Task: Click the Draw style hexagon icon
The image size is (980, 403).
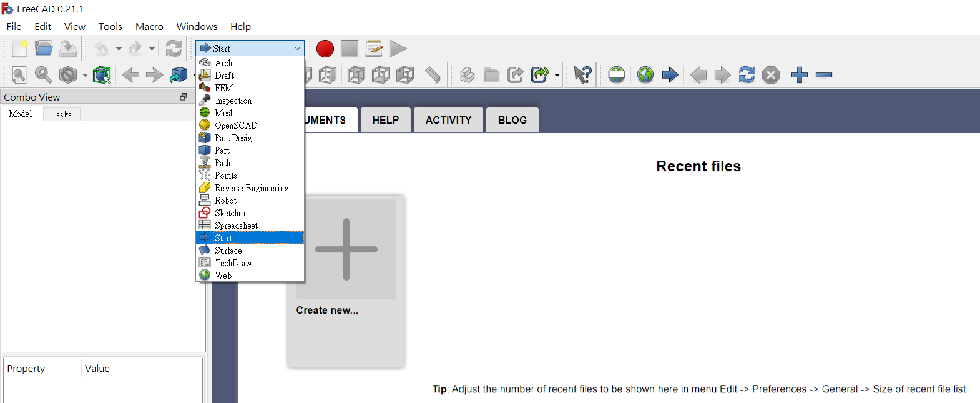Action: (67, 75)
